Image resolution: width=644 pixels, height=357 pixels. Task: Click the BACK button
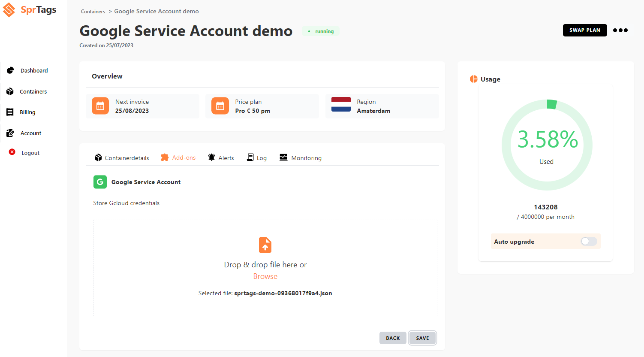(x=393, y=338)
